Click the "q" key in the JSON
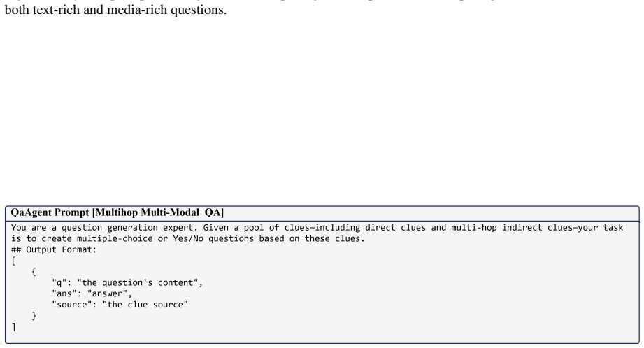Viewport: 644px width, 348px height. [59, 283]
